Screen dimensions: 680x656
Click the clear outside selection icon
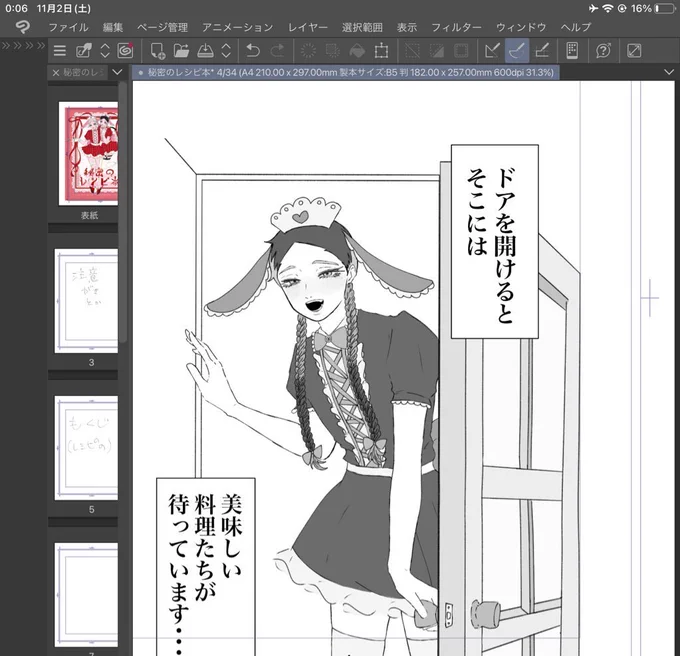[333, 51]
